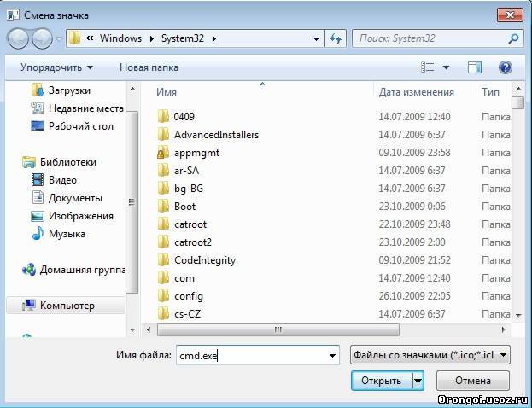This screenshot has width=532, height=408.
Task: Click the folder icon in address bar
Action: (74, 38)
